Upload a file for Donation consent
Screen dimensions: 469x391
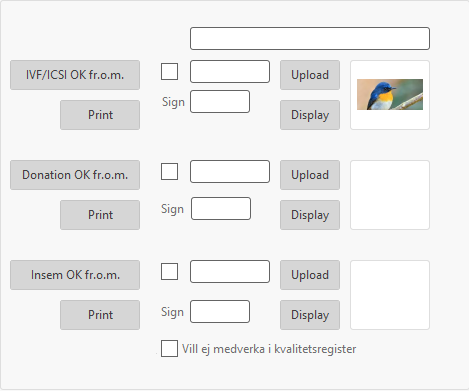click(x=310, y=175)
